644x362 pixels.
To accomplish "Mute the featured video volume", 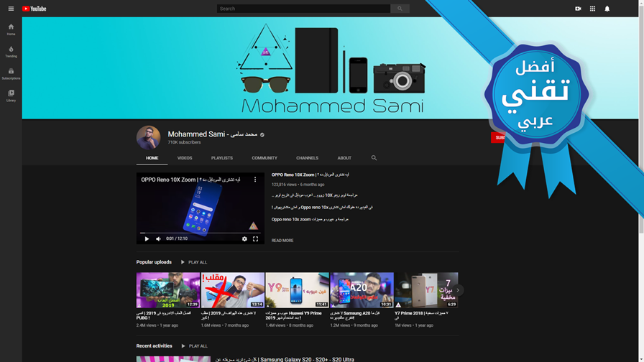I will (x=158, y=239).
